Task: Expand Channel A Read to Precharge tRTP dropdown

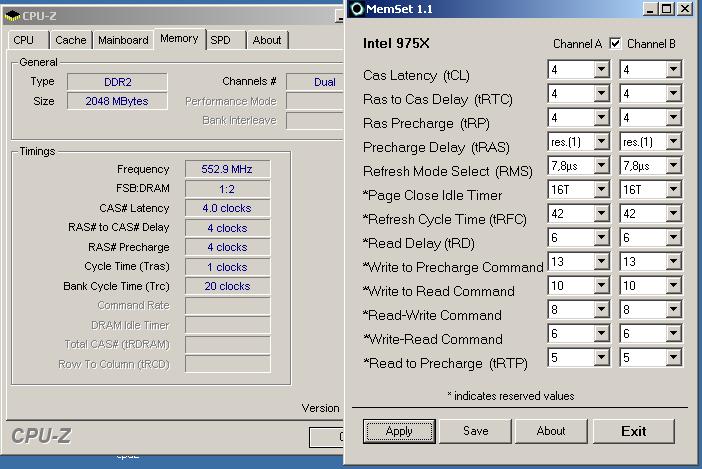Action: click(602, 358)
